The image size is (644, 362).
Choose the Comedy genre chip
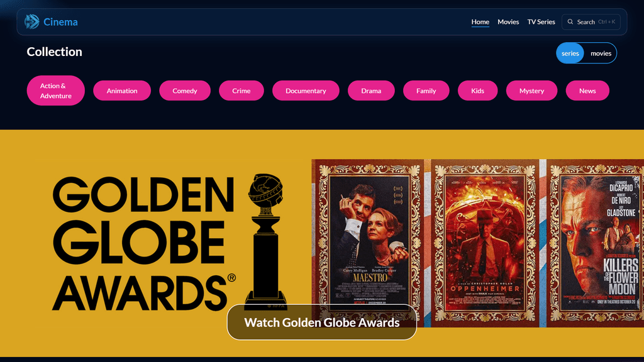point(185,90)
